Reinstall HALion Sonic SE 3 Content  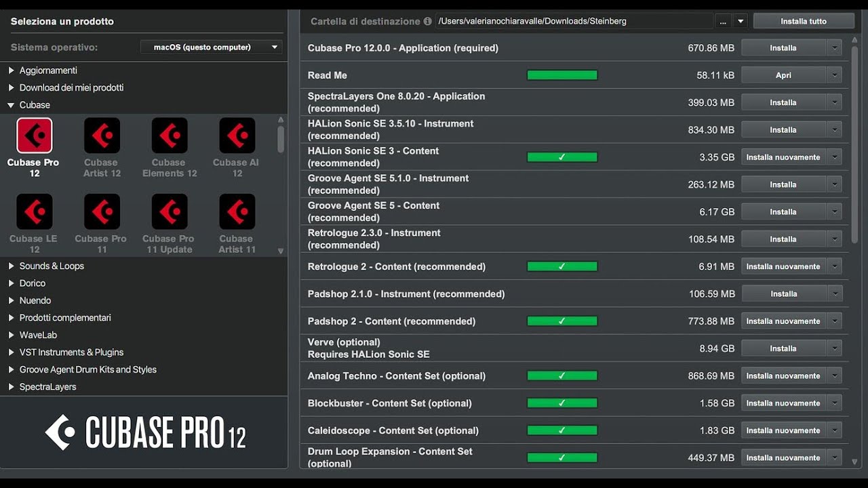783,157
